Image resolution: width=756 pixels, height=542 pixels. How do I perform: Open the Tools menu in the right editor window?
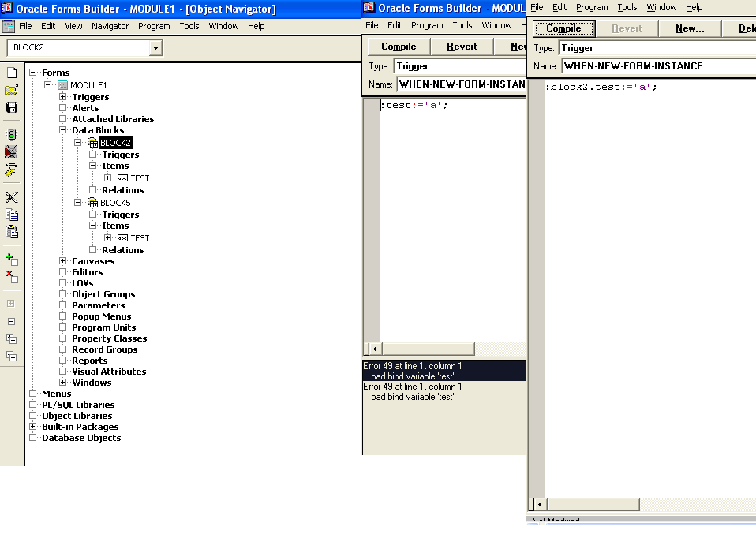627,7
